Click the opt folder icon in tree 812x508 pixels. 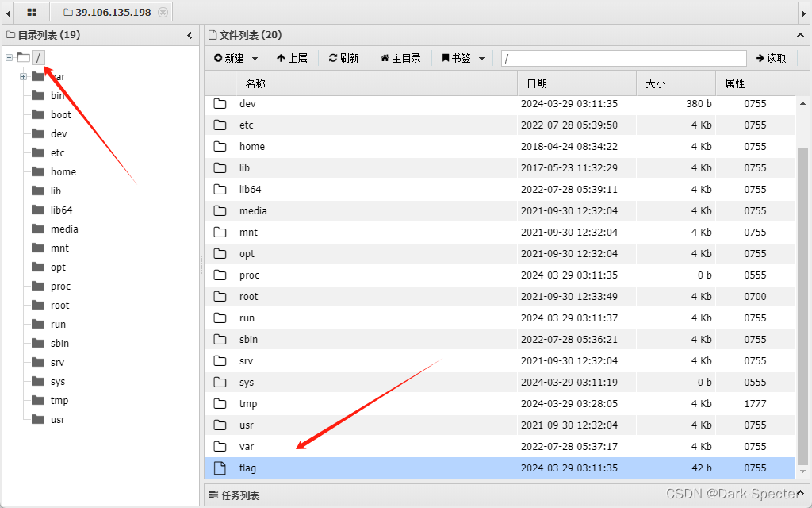38,267
